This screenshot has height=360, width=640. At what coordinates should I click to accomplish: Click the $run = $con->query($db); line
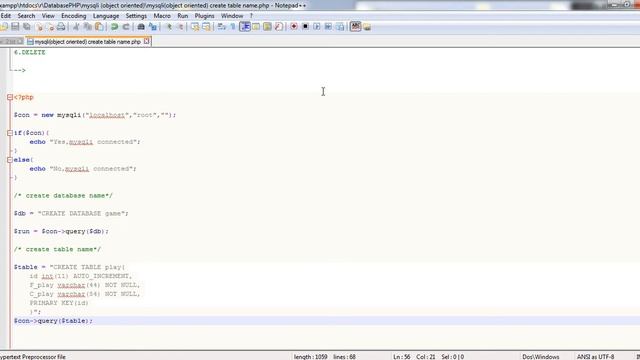tap(61, 231)
